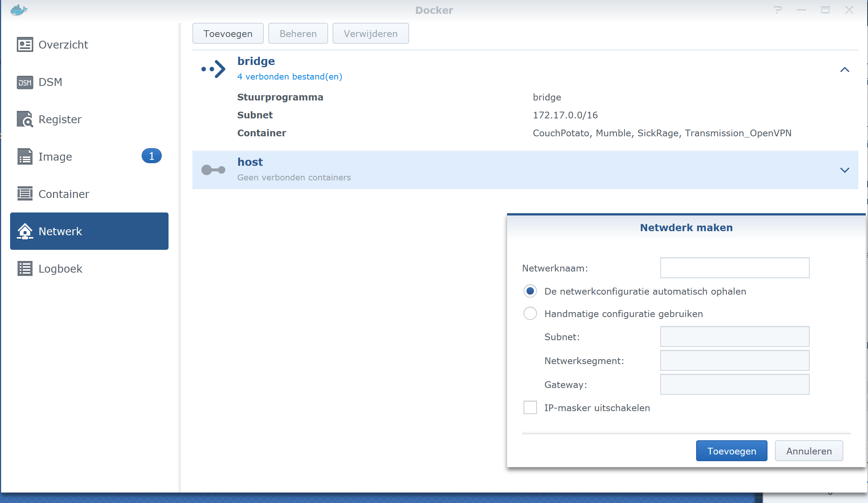Expand the host network details
The image size is (868, 503).
pyautogui.click(x=844, y=170)
